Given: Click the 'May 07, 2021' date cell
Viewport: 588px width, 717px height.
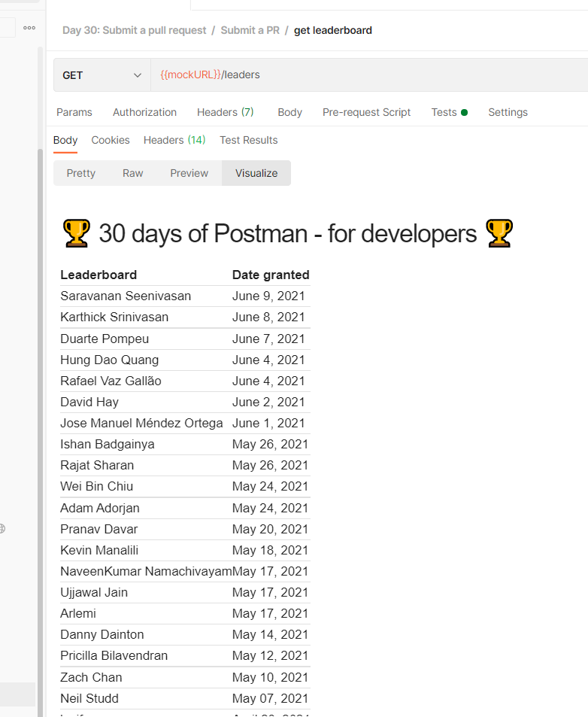Looking at the screenshot, I should click(x=271, y=699).
